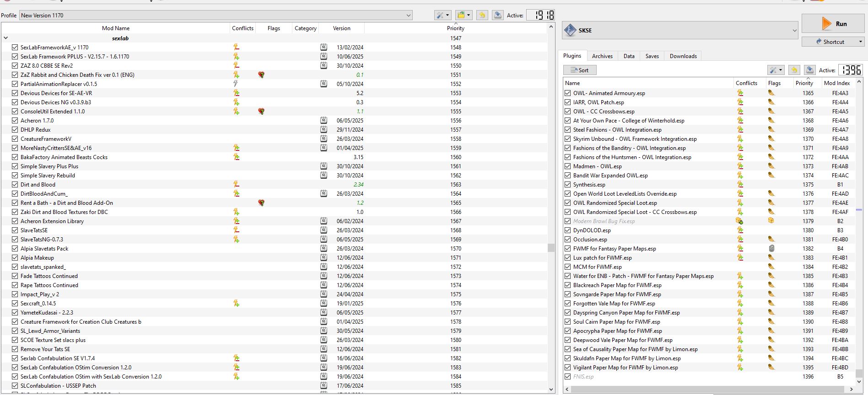This screenshot has height=395, width=868.
Task: Disable the ZAZ 8.0 CBBE SE Rev2 mod checkbox
Action: tap(15, 65)
